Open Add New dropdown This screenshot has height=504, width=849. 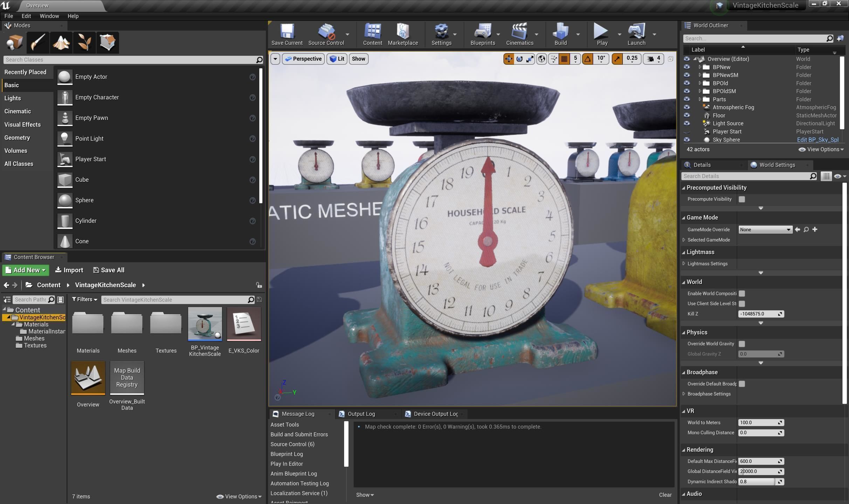[26, 270]
